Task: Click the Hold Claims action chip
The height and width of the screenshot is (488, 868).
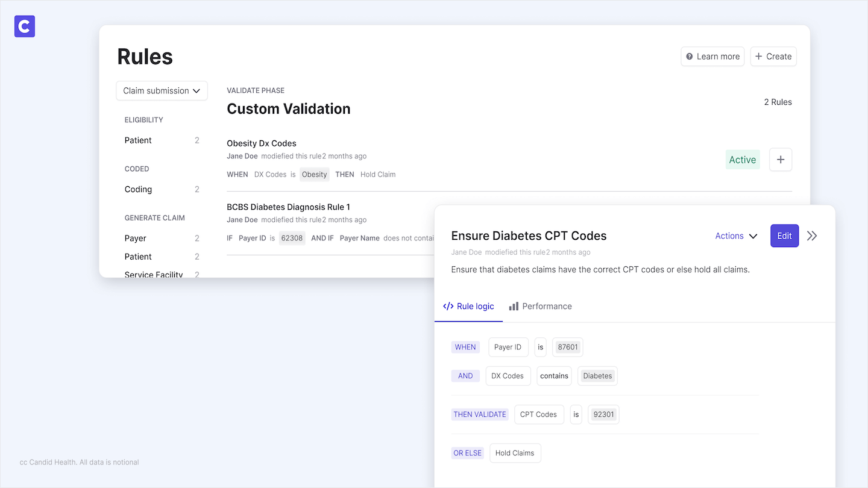Action: tap(515, 453)
